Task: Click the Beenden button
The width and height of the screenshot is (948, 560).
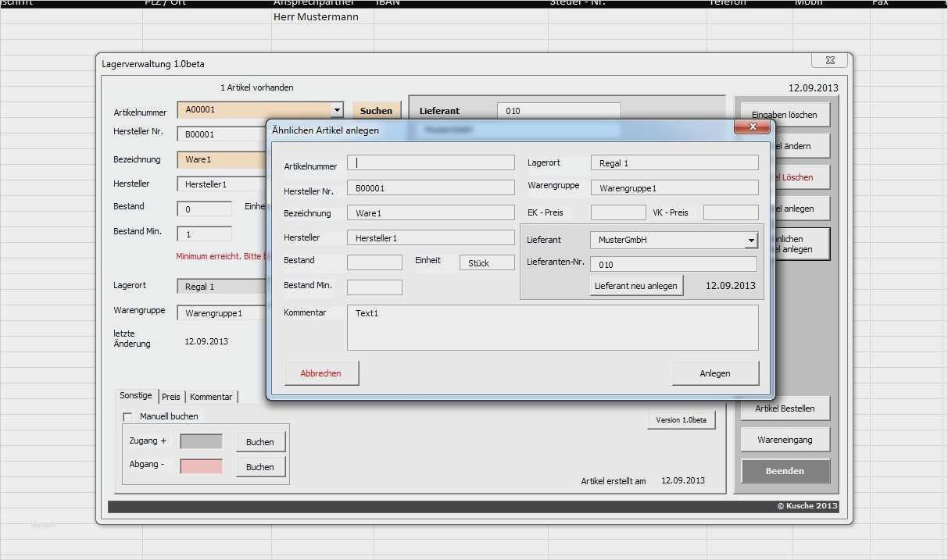Action: click(785, 471)
